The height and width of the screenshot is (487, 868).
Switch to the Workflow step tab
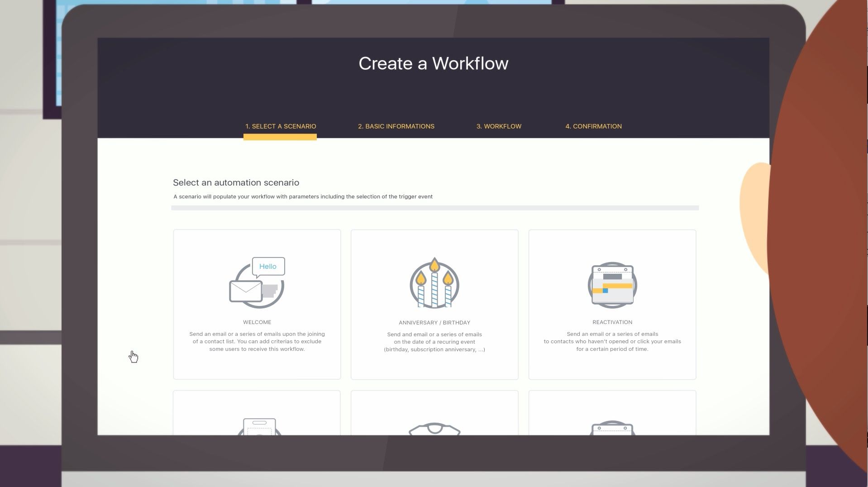499,126
